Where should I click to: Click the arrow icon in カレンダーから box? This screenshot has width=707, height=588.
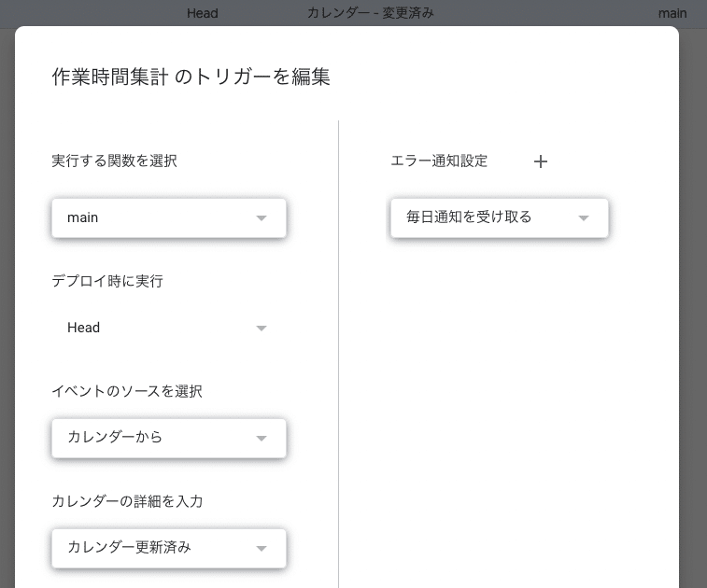(x=262, y=438)
